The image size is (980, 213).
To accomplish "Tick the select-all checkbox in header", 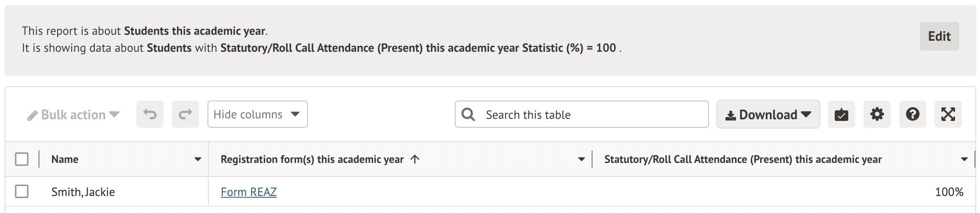I will (x=22, y=159).
